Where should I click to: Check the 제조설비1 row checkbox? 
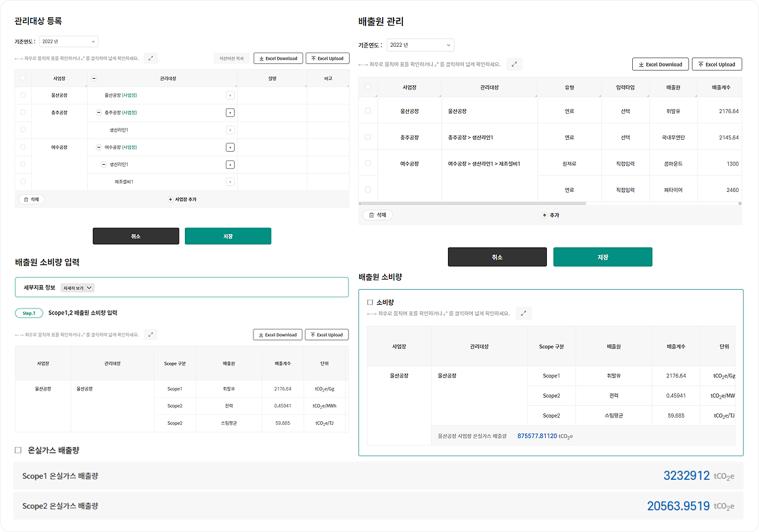tap(23, 181)
